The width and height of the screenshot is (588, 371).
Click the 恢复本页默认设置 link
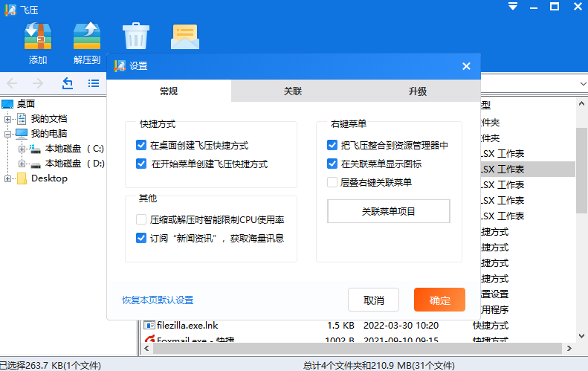coord(158,300)
